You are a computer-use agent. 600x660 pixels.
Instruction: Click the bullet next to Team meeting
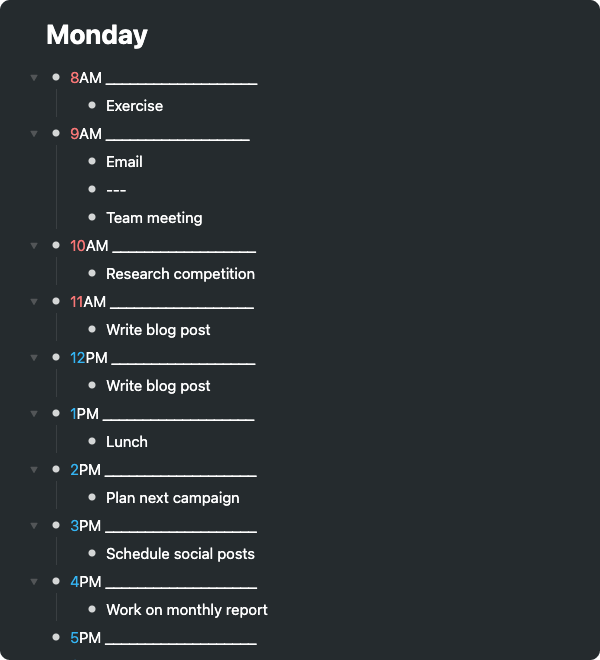92,217
